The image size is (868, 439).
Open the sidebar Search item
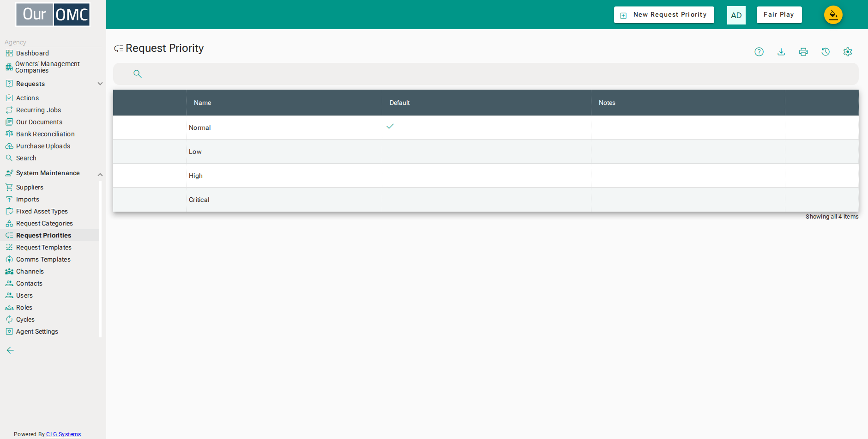pos(26,158)
